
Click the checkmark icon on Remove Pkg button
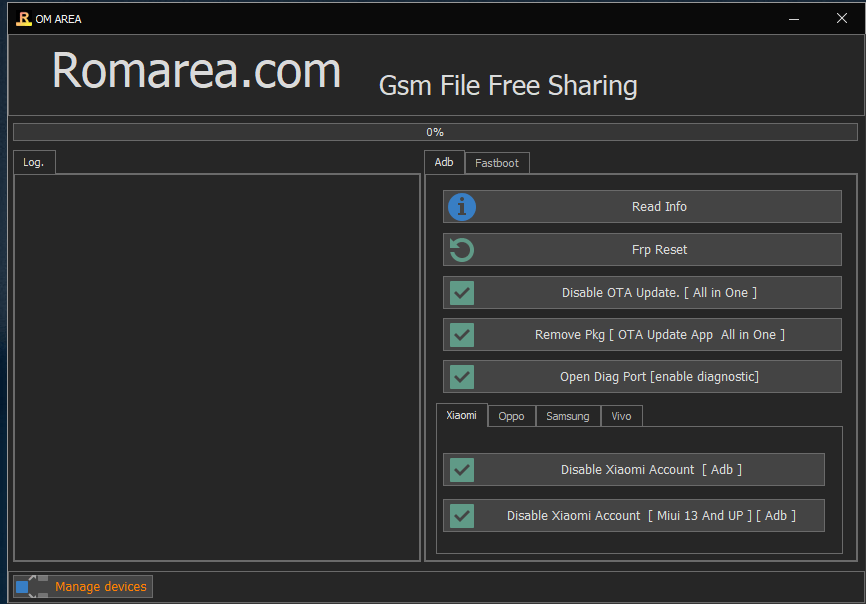(461, 334)
